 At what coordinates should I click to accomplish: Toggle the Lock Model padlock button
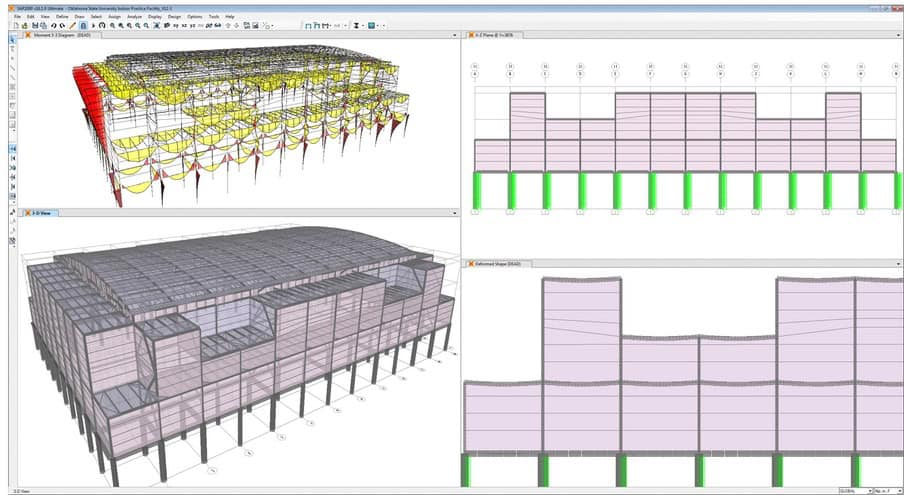pyautogui.click(x=82, y=25)
